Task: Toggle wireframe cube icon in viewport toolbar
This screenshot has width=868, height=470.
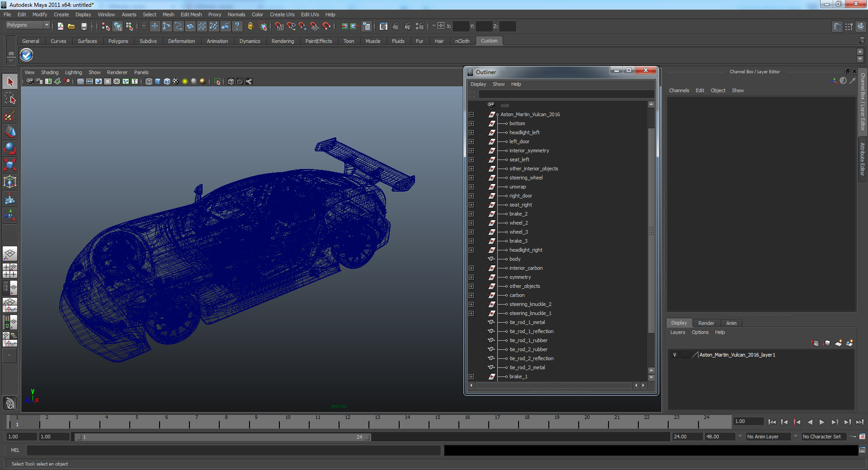Action: pyautogui.click(x=149, y=81)
